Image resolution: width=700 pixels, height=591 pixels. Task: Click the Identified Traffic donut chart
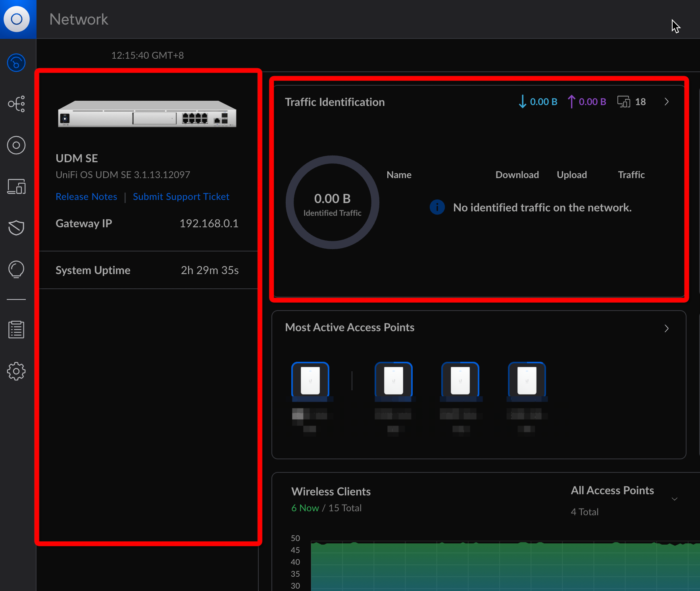point(333,202)
